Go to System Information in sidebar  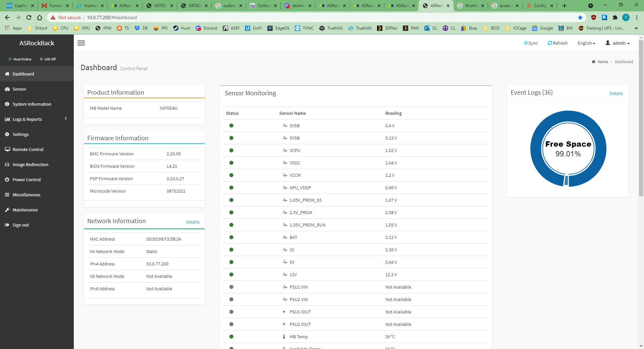point(37,104)
